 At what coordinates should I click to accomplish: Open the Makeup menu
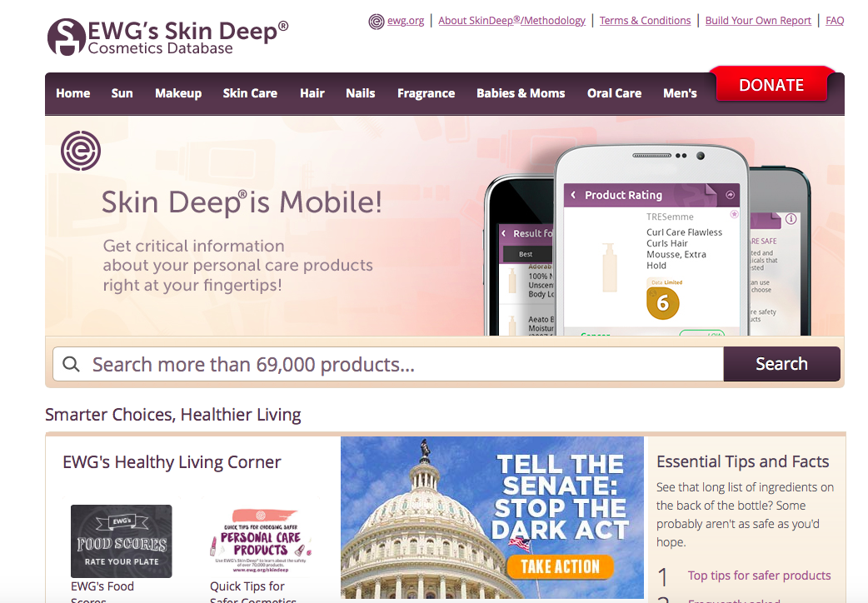178,93
